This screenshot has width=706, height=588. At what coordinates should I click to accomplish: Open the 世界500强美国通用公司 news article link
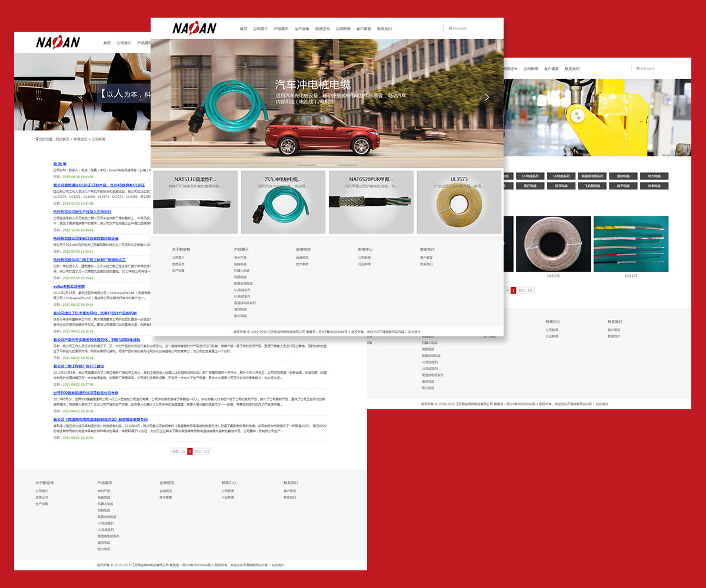85,393
